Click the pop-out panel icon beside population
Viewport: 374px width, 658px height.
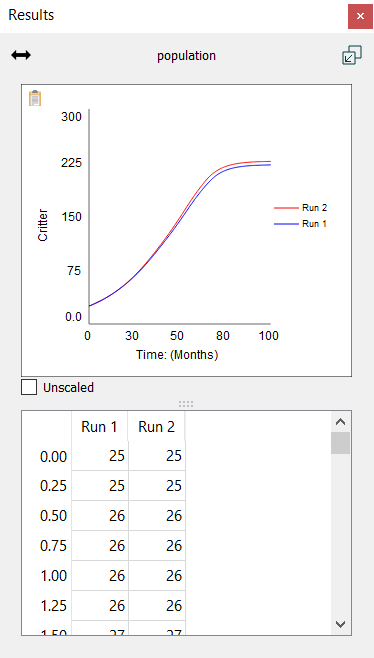coord(352,55)
